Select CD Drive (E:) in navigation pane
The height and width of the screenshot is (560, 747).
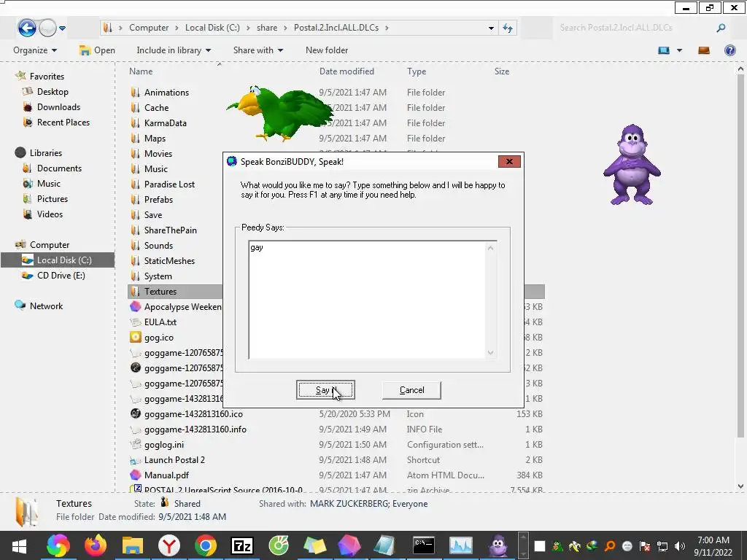coord(61,276)
